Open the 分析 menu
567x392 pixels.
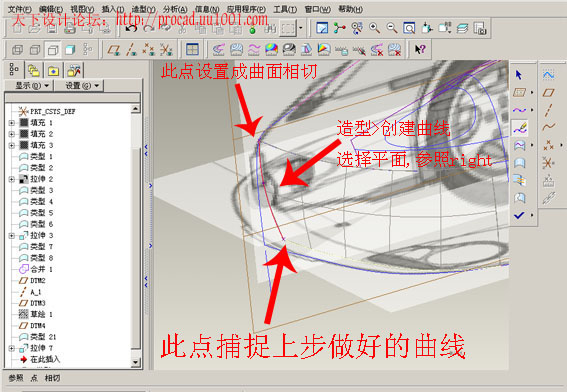coord(175,9)
